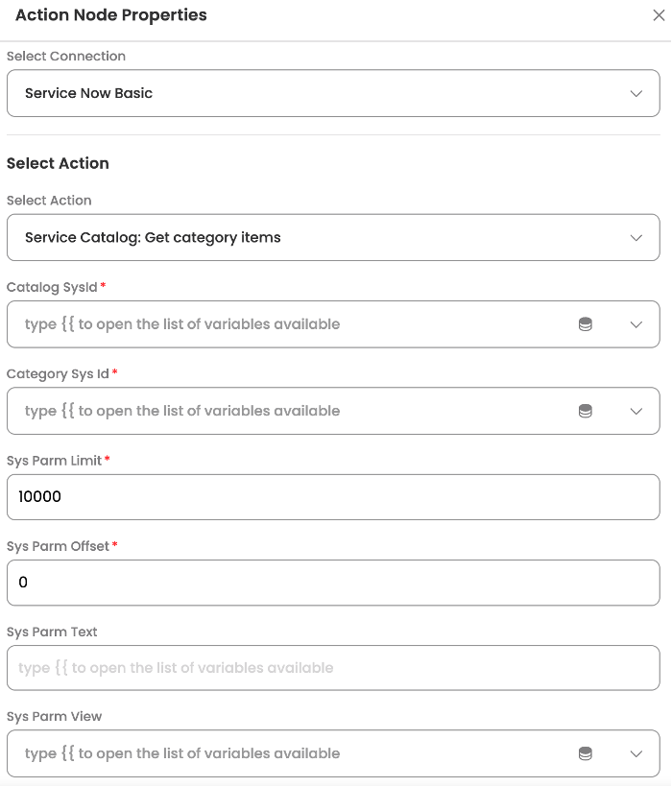Image resolution: width=672 pixels, height=787 pixels.
Task: Focus the Sys Parm View text input
Action: tap(291, 753)
